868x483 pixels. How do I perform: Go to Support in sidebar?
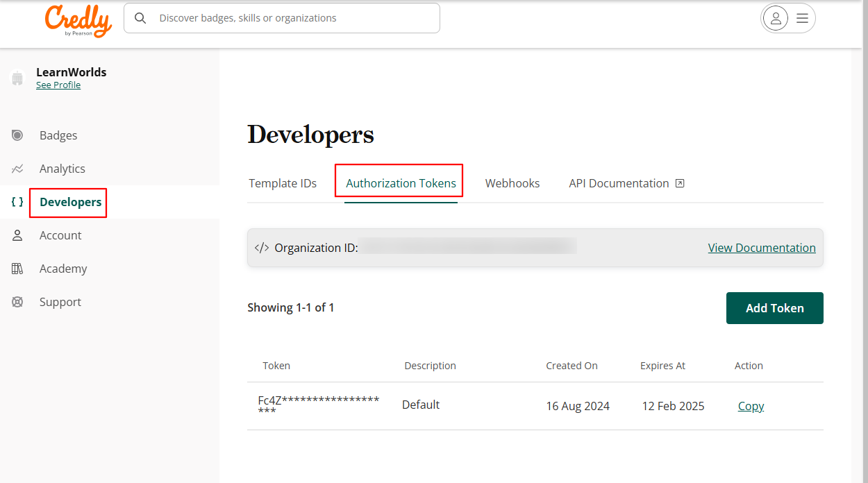tap(60, 302)
